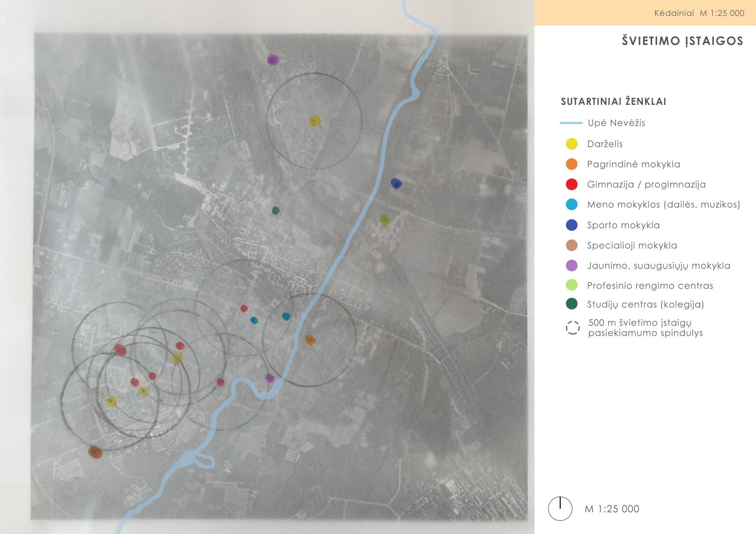Click the light green vocational center map marker
This screenshot has width=756, height=534.
pos(385,220)
